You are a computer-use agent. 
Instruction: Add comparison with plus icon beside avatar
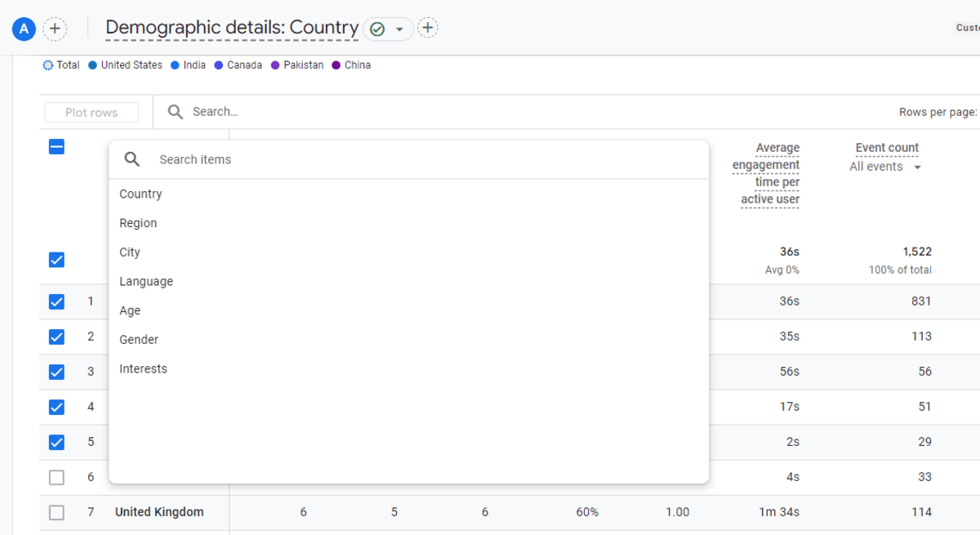(55, 29)
